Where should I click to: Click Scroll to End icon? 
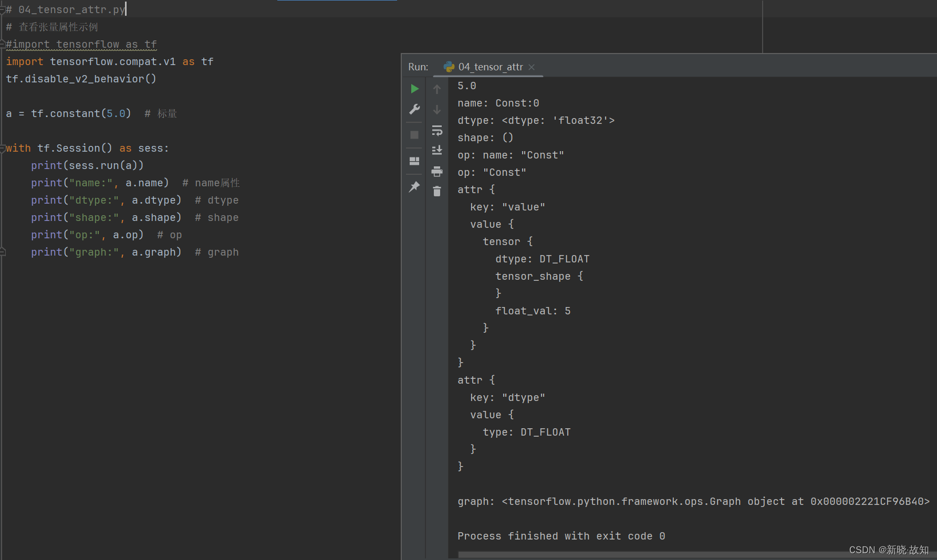(436, 151)
